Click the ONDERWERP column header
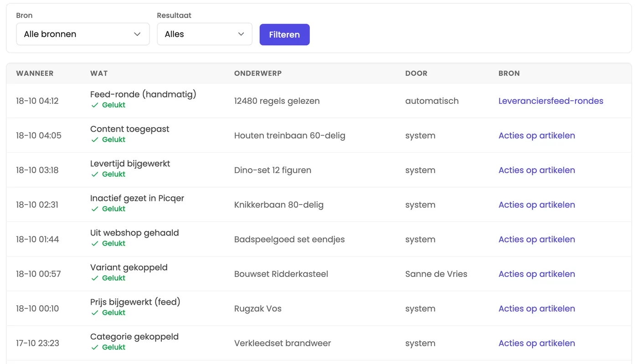638x364 pixels. click(258, 73)
